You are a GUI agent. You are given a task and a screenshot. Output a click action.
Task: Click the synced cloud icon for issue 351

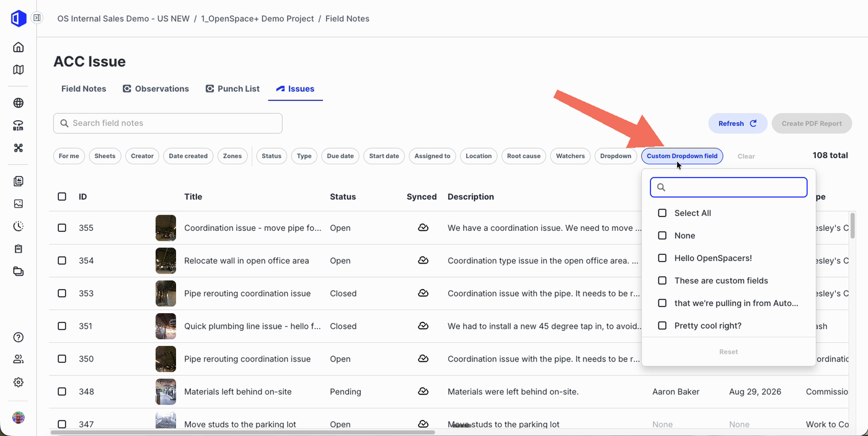[423, 326]
